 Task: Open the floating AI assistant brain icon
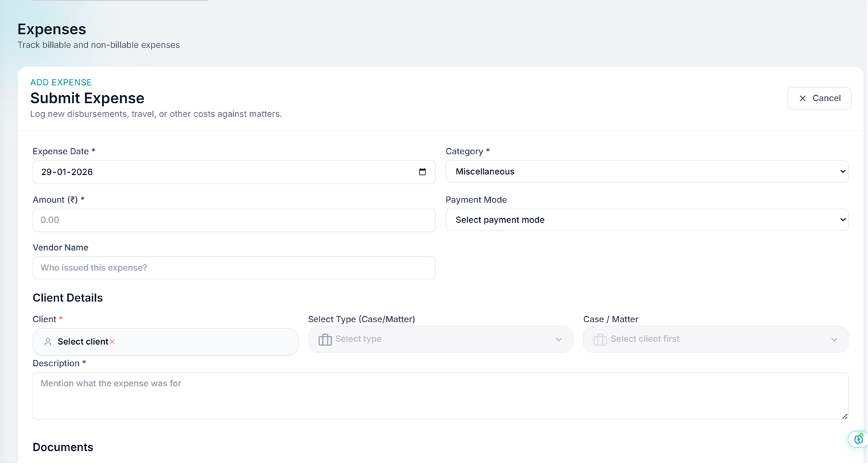click(x=858, y=440)
